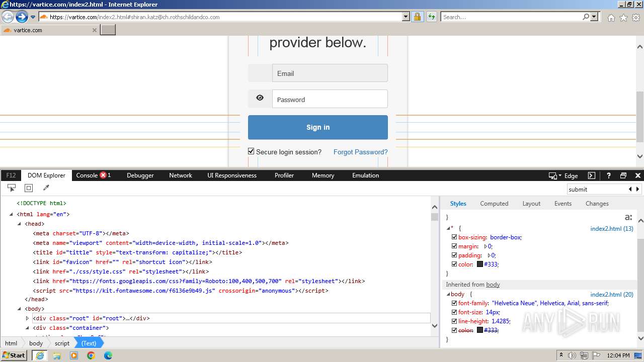The width and height of the screenshot is (644, 362).
Task: Disable the padding CSS property
Action: 454,255
